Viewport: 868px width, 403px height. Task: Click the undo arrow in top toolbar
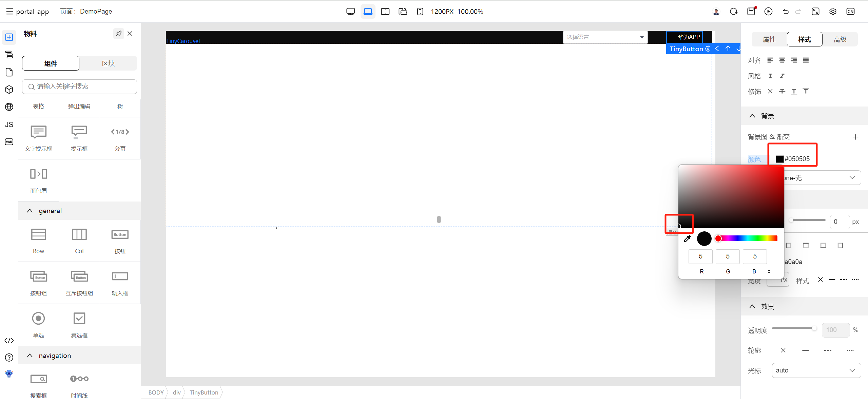[786, 12]
